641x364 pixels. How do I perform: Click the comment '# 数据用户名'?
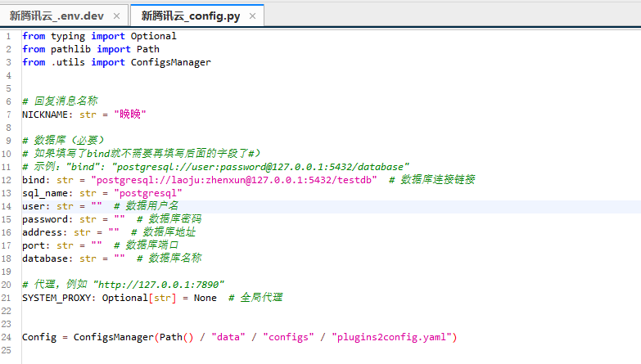[146, 206]
